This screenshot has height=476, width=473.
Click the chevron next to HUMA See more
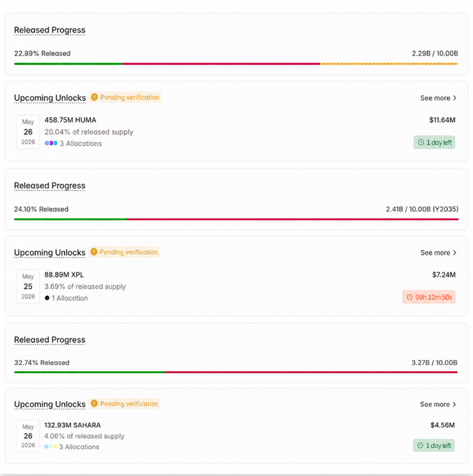[x=455, y=98]
